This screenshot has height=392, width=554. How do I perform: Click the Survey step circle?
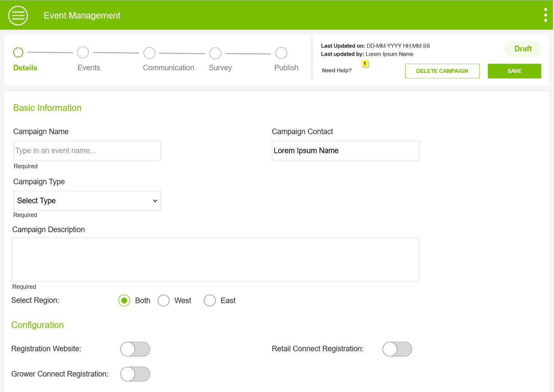coord(215,53)
